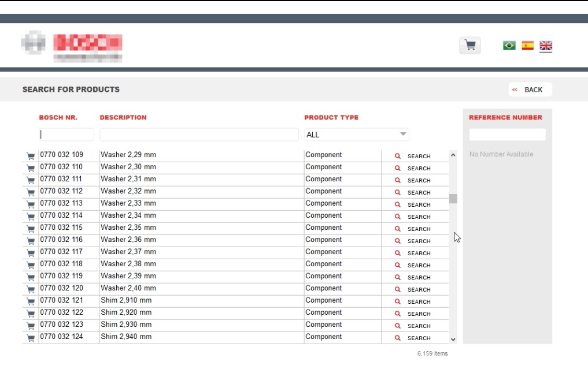Select the Spanish flag language

tap(527, 46)
